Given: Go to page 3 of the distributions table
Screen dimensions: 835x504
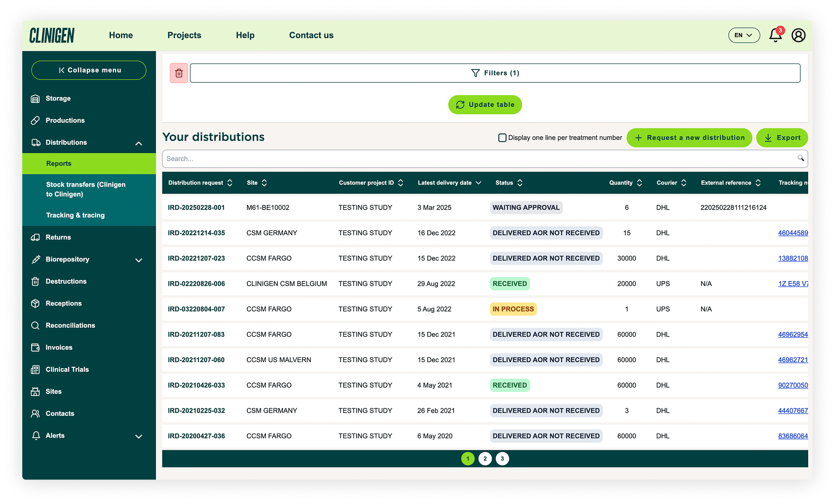Looking at the screenshot, I should [502, 458].
